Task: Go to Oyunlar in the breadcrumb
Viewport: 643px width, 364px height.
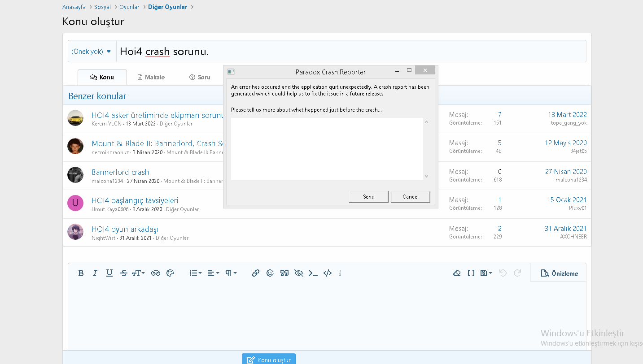Action: pyautogui.click(x=130, y=7)
